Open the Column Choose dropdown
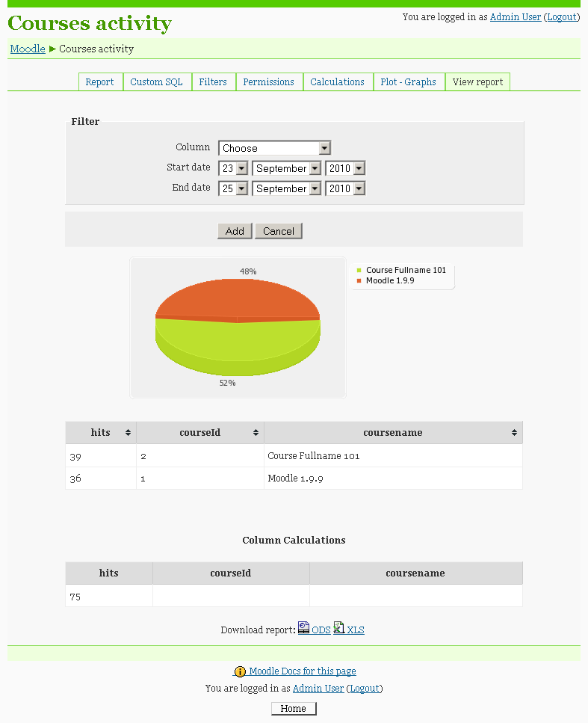The height and width of the screenshot is (723, 588). 274,148
